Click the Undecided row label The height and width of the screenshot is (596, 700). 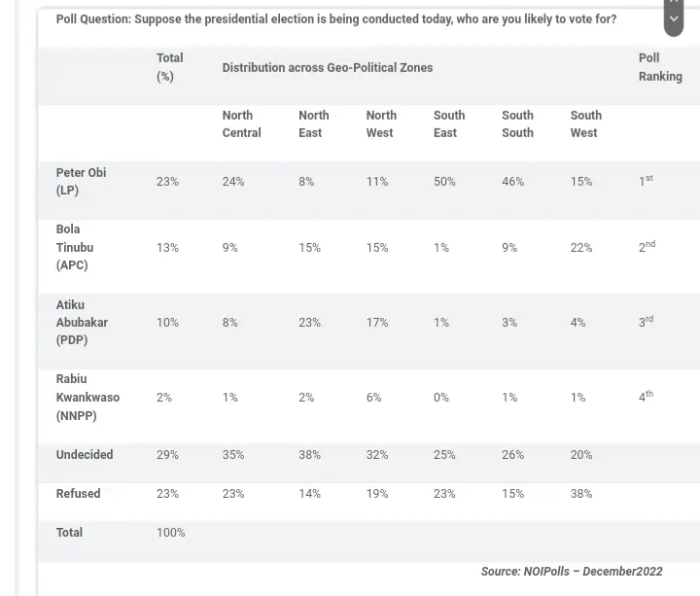click(85, 455)
